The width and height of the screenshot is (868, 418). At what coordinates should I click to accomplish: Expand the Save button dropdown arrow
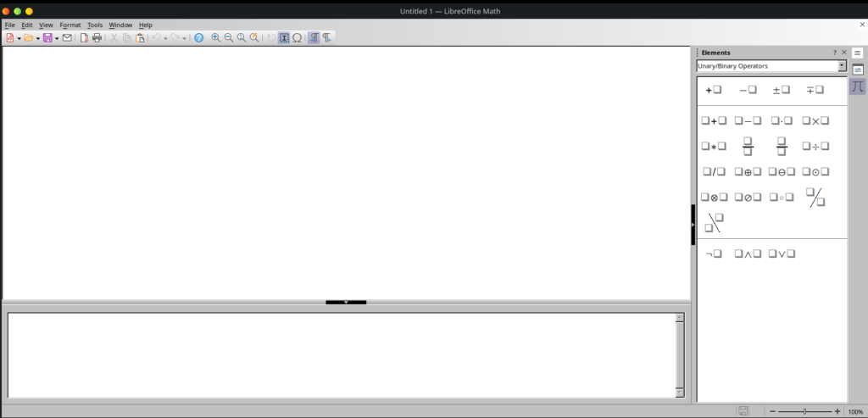(x=57, y=39)
